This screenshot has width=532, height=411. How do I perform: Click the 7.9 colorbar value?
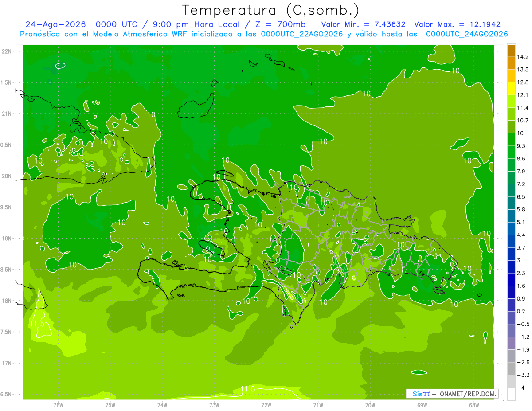tap(521, 171)
